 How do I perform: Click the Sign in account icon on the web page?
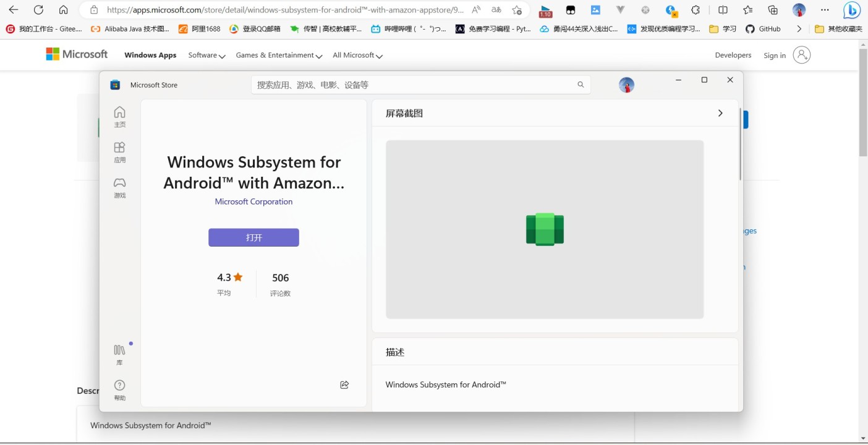[x=802, y=55]
